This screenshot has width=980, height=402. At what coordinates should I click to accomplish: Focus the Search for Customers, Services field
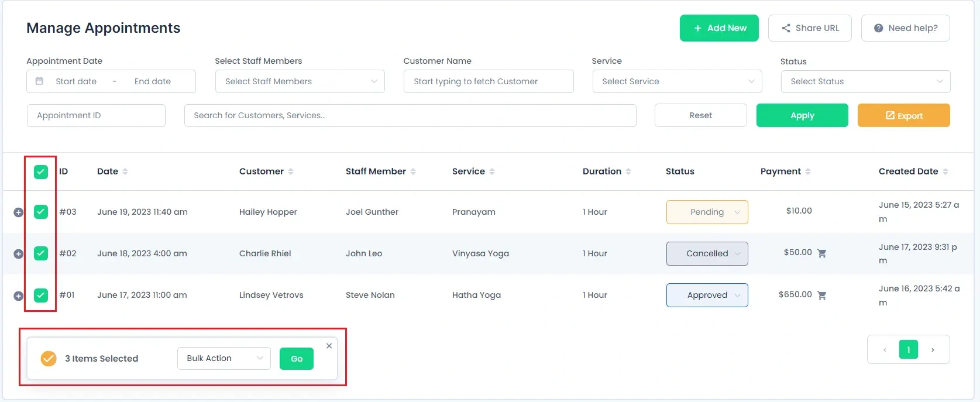click(410, 115)
